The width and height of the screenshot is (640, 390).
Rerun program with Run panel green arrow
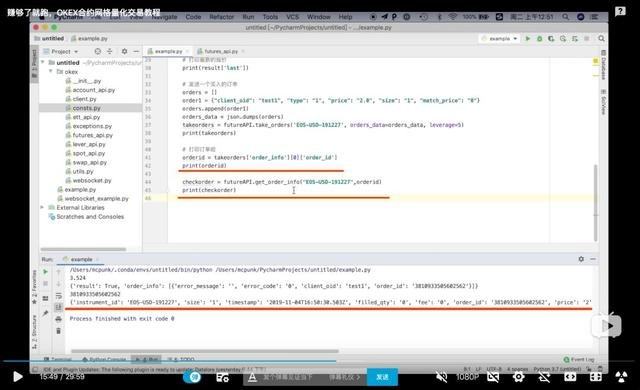pos(45,272)
